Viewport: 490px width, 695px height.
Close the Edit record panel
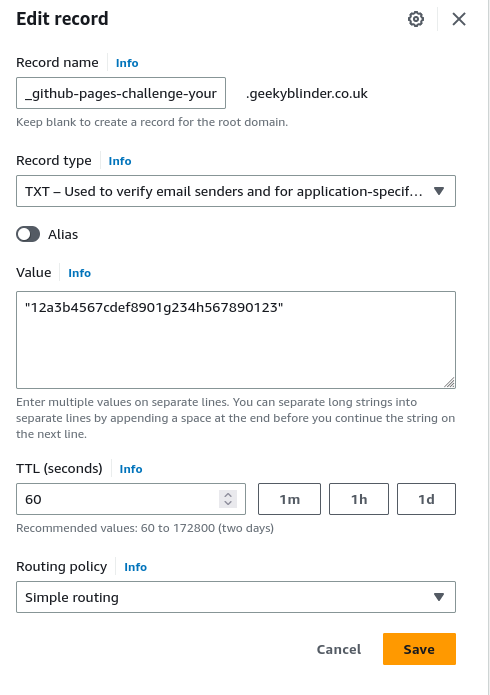pyautogui.click(x=459, y=19)
